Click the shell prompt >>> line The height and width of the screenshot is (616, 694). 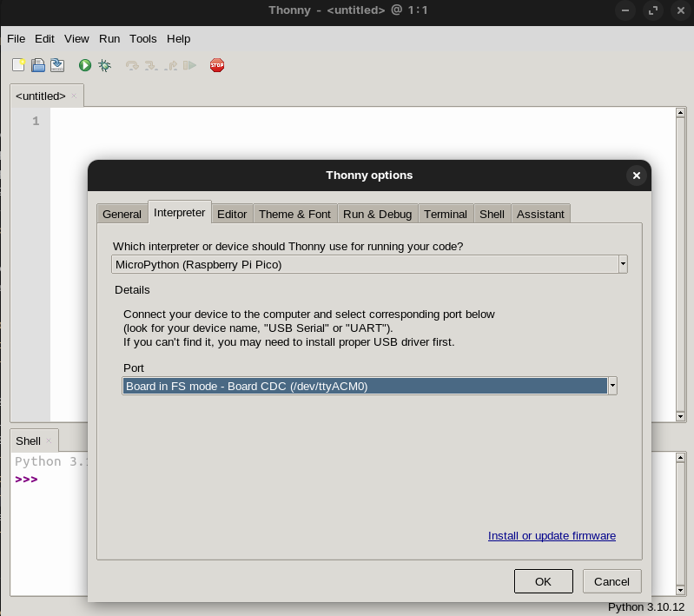(26, 480)
